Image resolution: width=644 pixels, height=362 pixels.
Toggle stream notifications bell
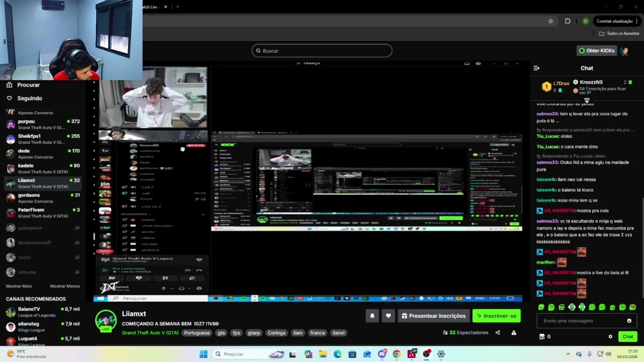click(372, 316)
